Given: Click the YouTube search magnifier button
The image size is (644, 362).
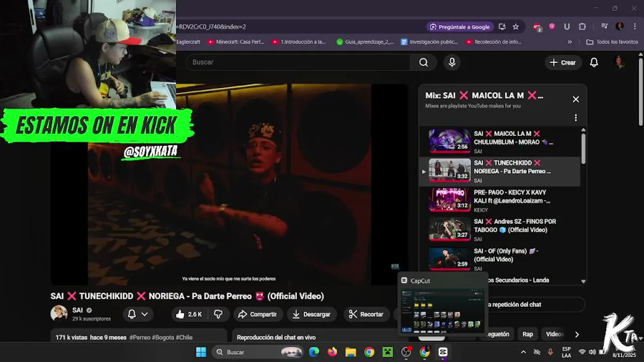Looking at the screenshot, I should click(x=424, y=62).
